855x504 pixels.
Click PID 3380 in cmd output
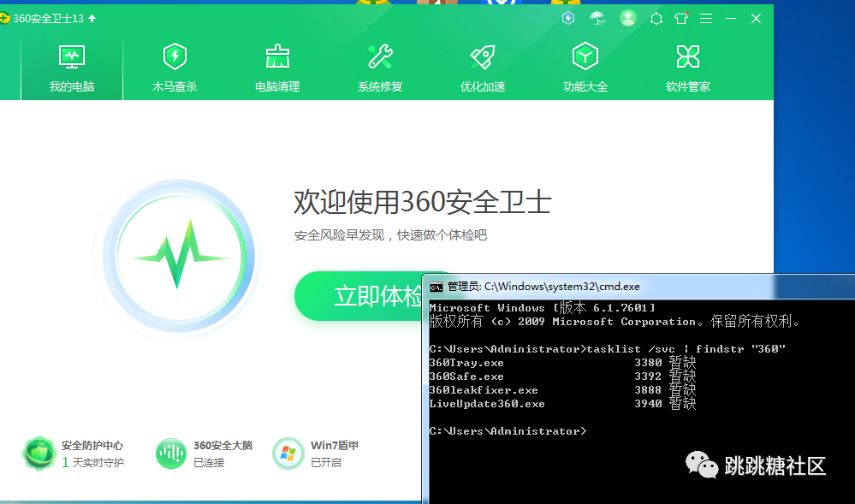tap(649, 363)
